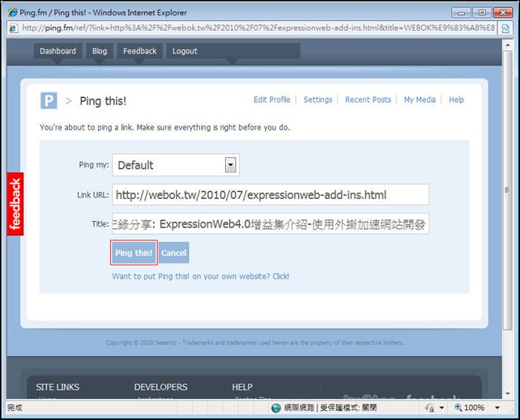Click the browser address bar URL
Image resolution: width=520 pixels, height=420 pixels.
(x=258, y=28)
